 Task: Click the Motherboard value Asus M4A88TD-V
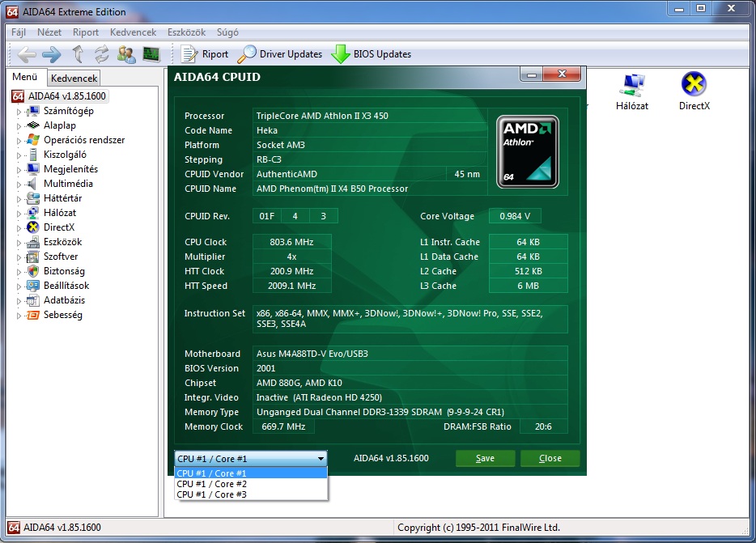pos(410,354)
